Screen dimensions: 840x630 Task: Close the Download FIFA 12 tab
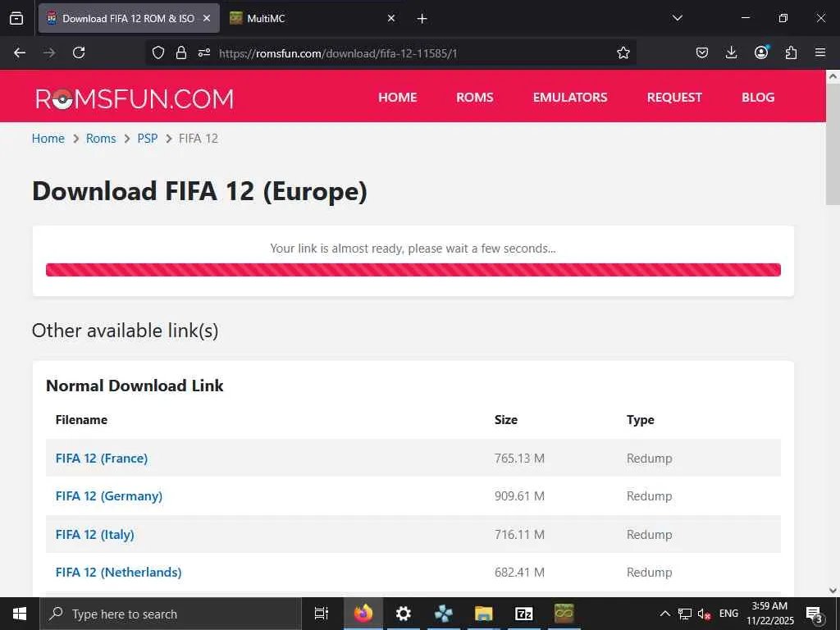click(207, 18)
